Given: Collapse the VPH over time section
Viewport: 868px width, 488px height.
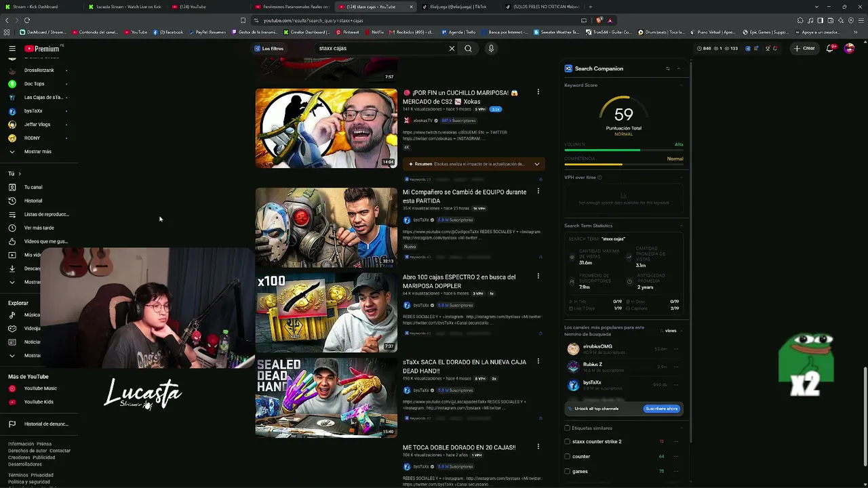Looking at the screenshot, I should 681,178.
